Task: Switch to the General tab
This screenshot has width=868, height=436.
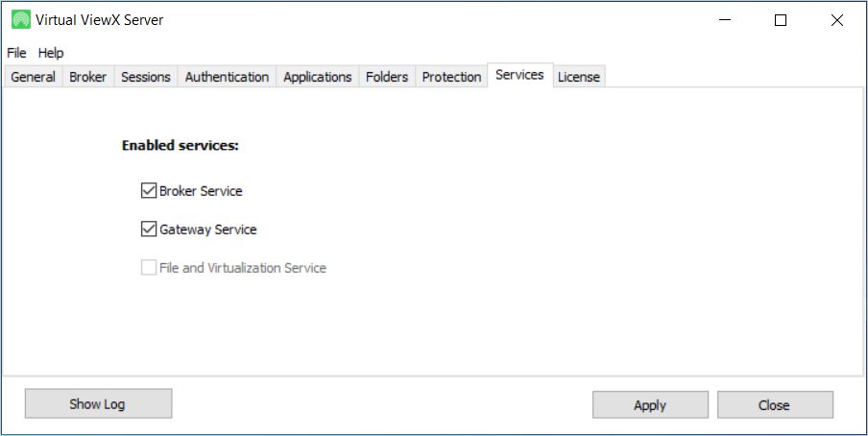Action: [33, 77]
